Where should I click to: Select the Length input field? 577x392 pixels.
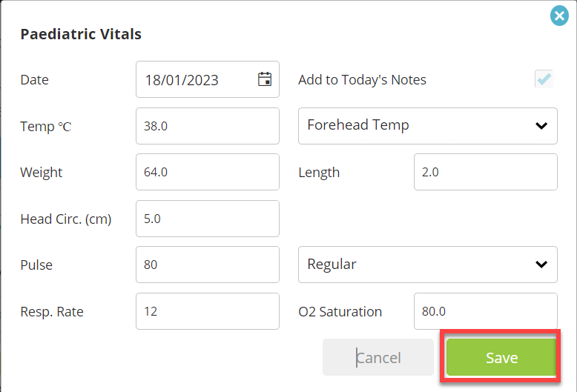(485, 172)
